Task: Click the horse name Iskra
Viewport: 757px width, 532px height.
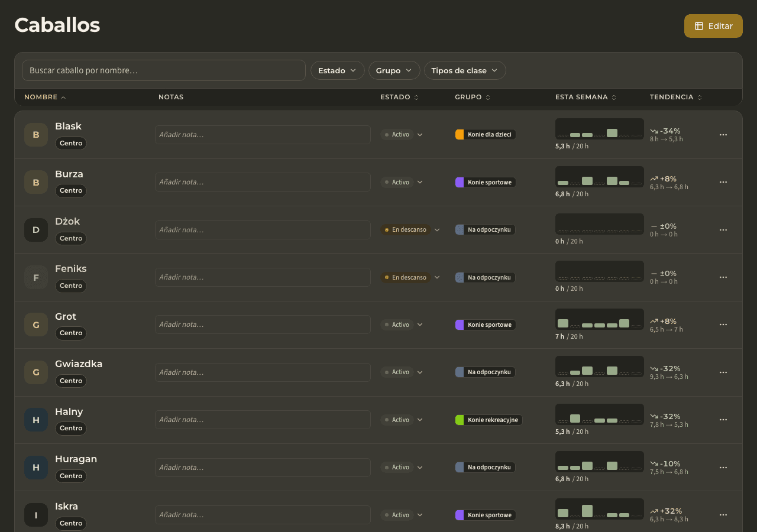Action: coord(67,507)
